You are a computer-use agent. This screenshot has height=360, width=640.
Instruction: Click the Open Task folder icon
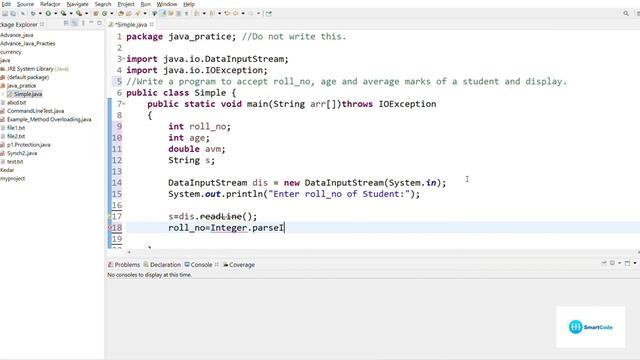point(129,13)
